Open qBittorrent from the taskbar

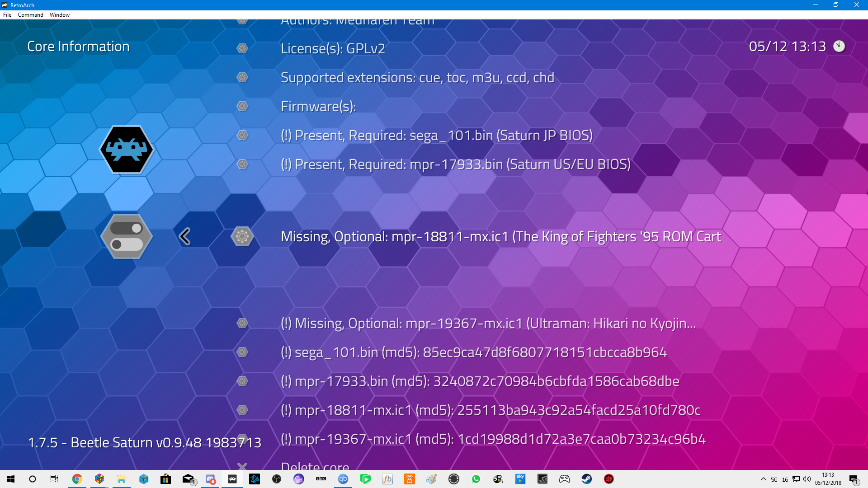pyautogui.click(x=343, y=479)
